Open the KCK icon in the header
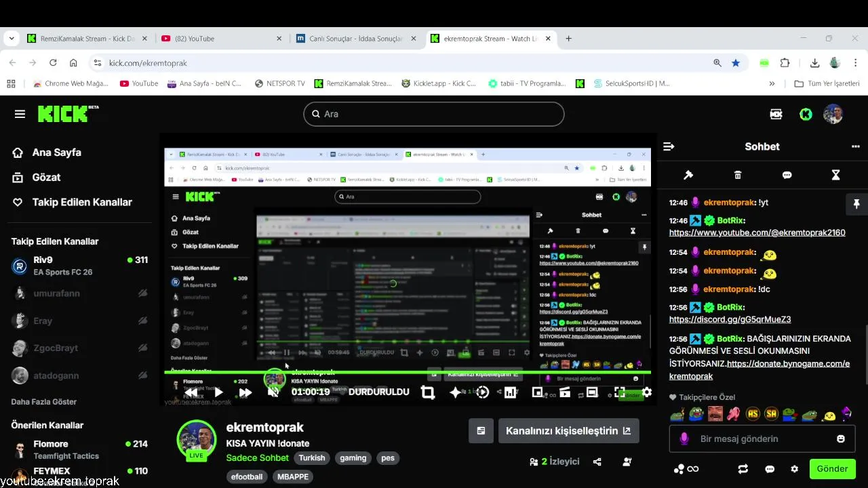The image size is (868, 488). 776,114
